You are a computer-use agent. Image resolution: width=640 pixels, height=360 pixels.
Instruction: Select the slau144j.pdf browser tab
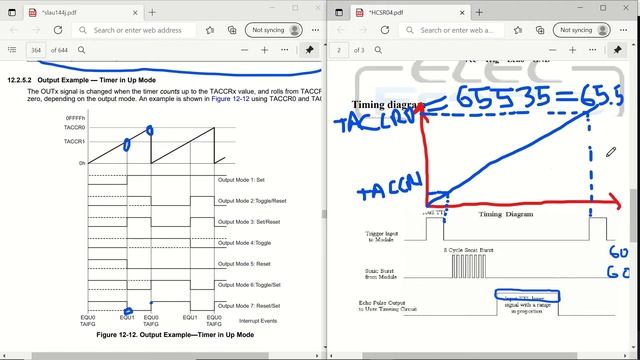[83, 13]
